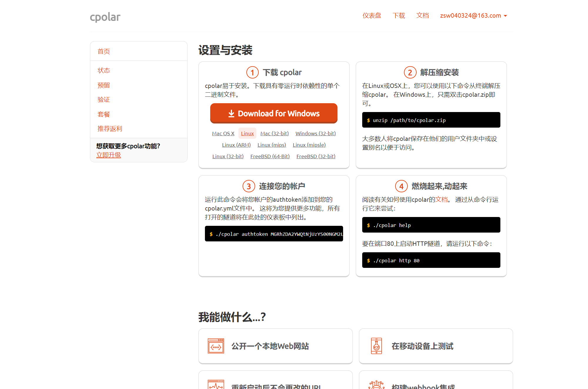The width and height of the screenshot is (588, 389).
Task: Click the phone flask icon on 在移动设备上测试
Action: pyautogui.click(x=376, y=346)
